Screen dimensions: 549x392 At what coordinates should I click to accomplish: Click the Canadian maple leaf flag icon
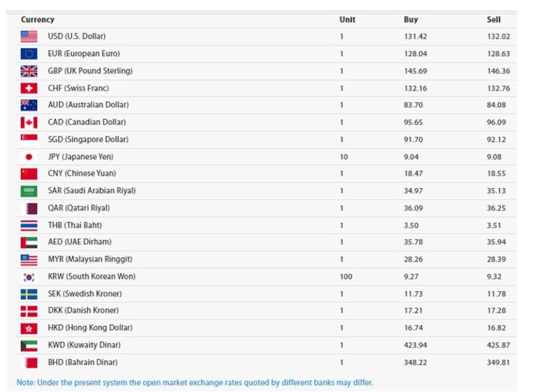point(29,122)
